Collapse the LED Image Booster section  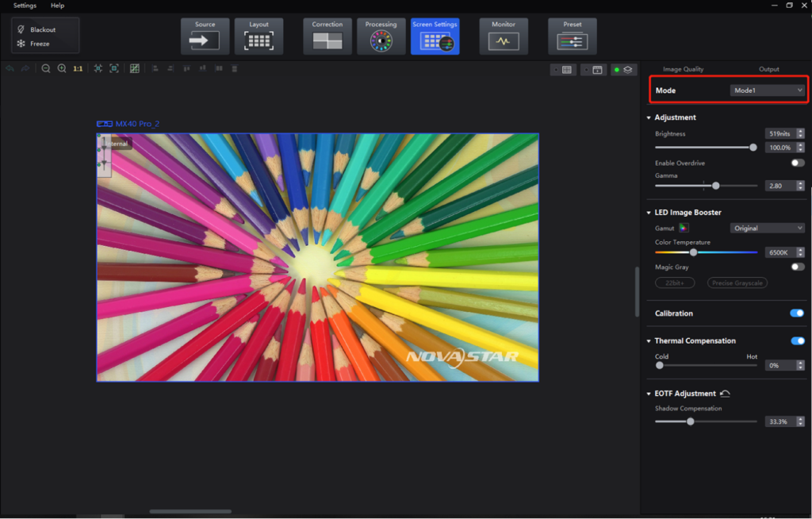(x=649, y=213)
